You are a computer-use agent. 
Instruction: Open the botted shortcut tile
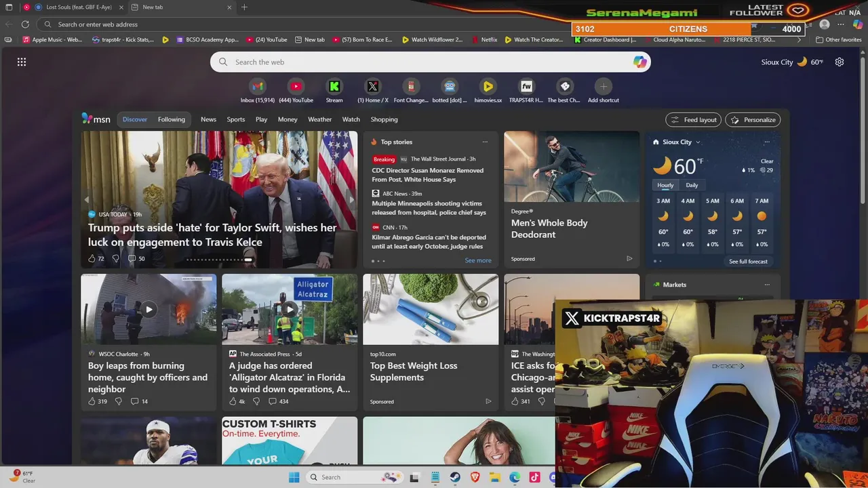pos(450,86)
